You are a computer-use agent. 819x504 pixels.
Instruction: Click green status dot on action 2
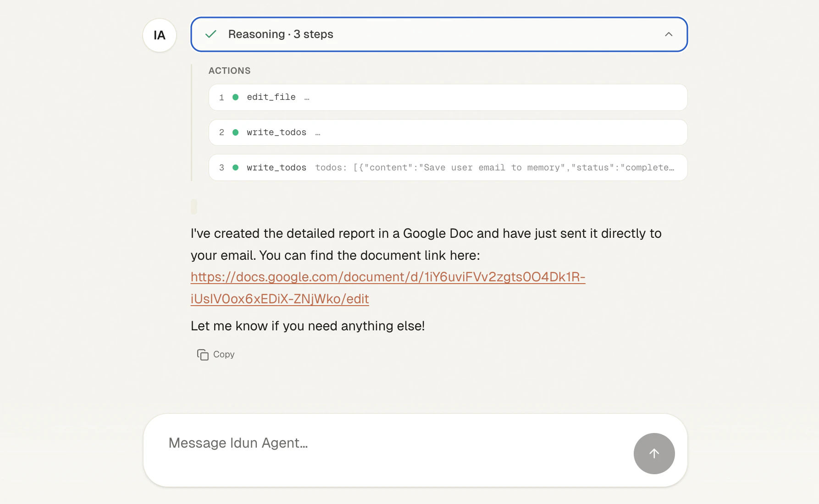pos(236,132)
